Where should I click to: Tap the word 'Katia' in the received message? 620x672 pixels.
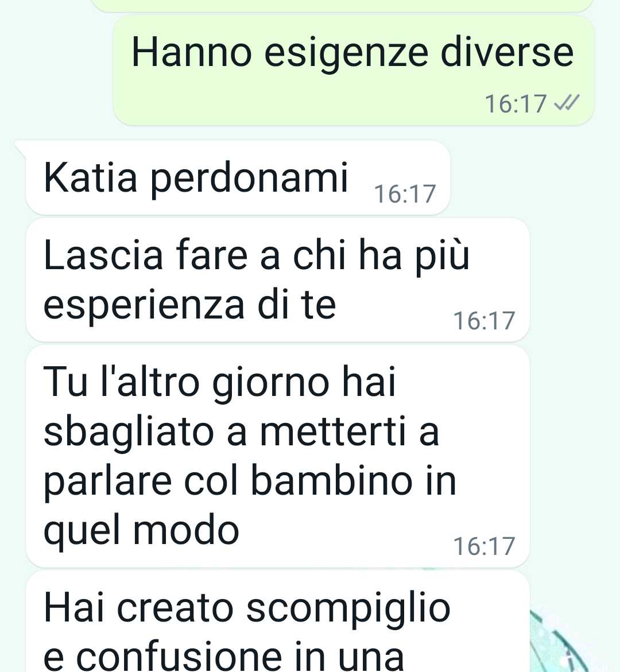coord(90,177)
